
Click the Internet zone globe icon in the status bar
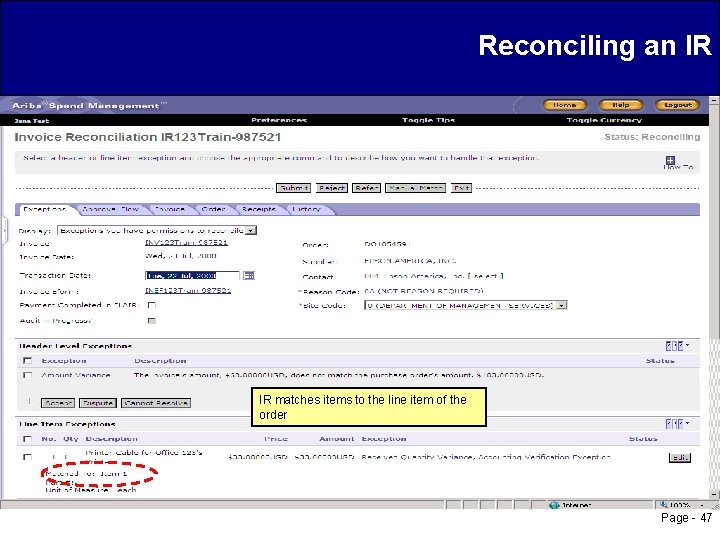[x=554, y=505]
